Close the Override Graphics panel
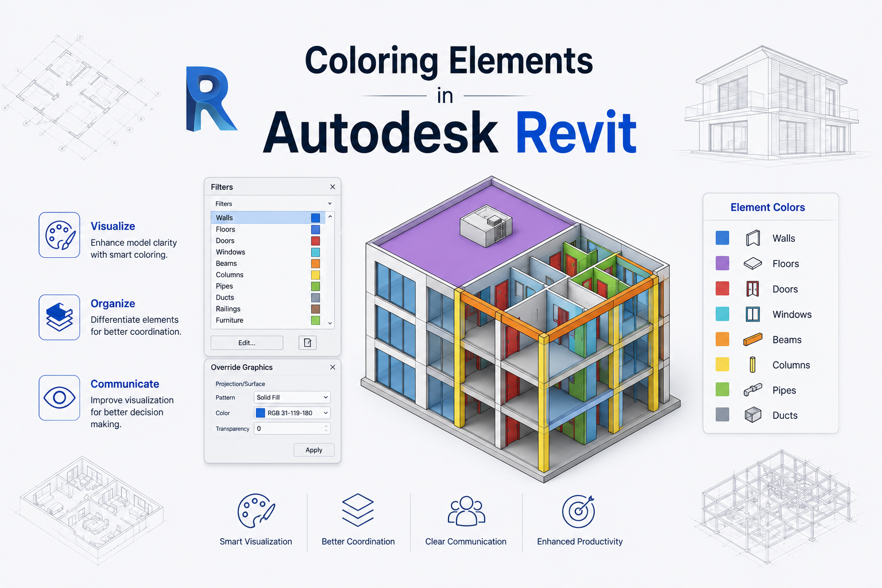 [x=332, y=367]
